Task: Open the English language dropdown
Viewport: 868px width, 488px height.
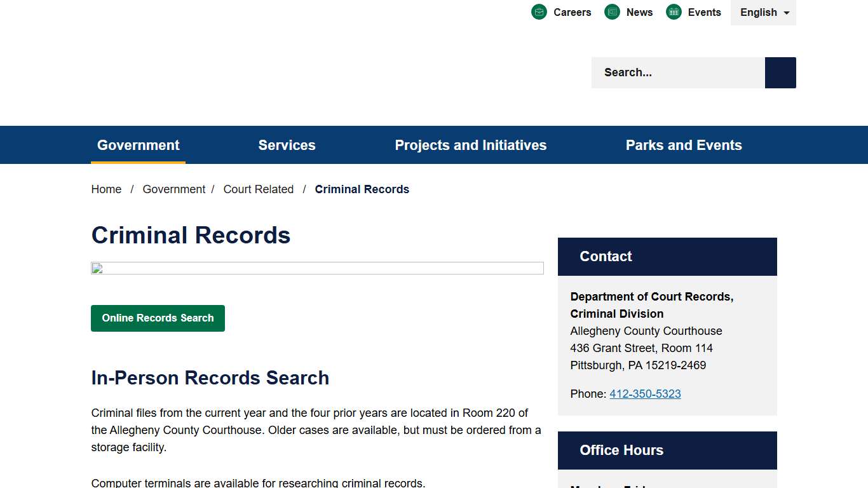Action: click(763, 12)
